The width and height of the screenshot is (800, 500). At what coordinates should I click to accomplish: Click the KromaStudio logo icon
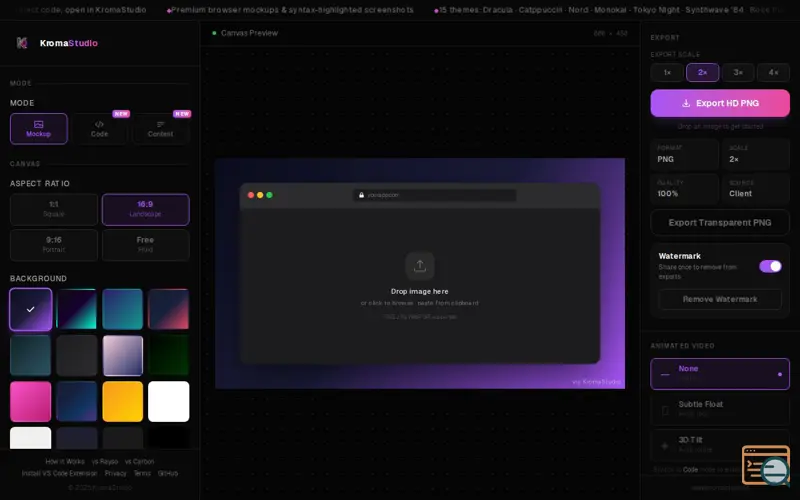[22, 43]
